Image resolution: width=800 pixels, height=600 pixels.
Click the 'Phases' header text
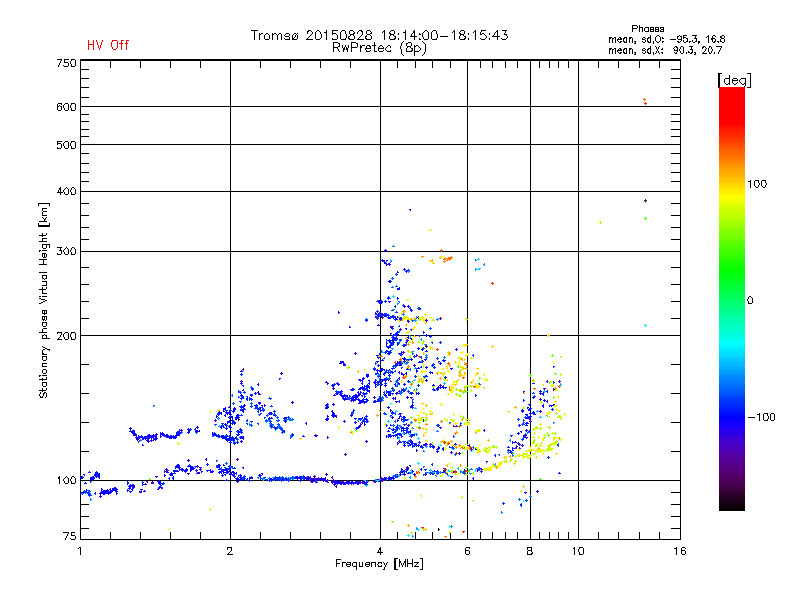tap(647, 29)
